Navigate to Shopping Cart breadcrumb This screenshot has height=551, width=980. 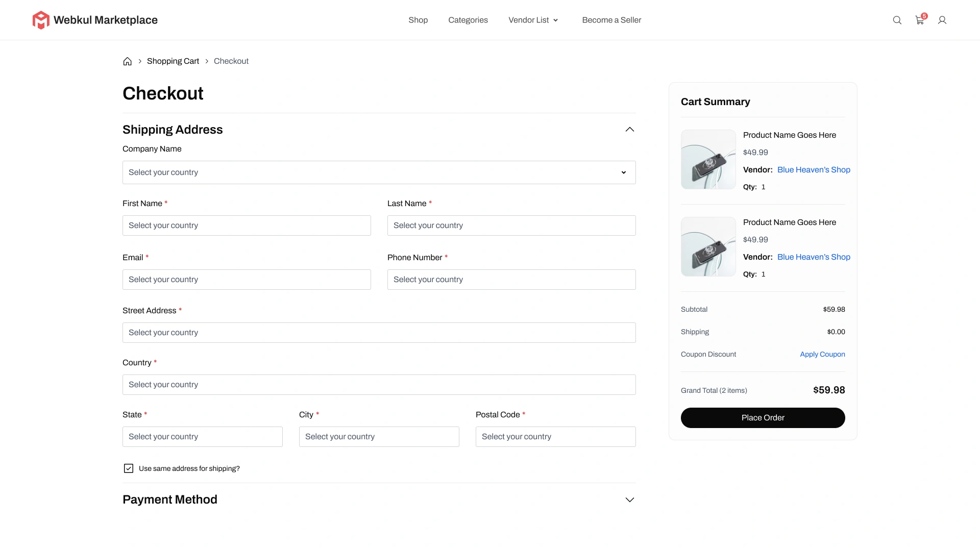[x=173, y=61]
